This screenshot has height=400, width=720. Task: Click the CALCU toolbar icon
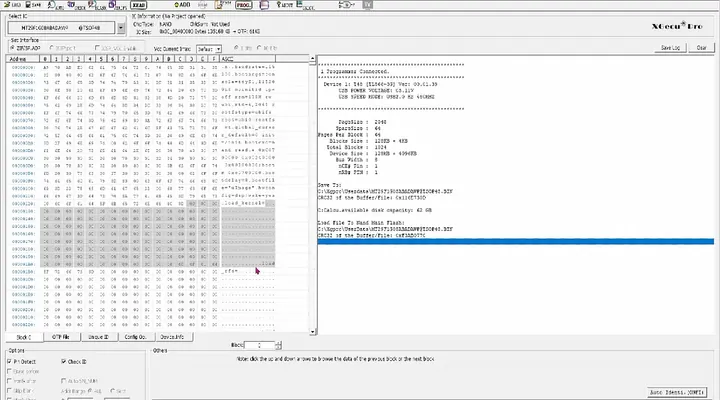tap(305, 6)
